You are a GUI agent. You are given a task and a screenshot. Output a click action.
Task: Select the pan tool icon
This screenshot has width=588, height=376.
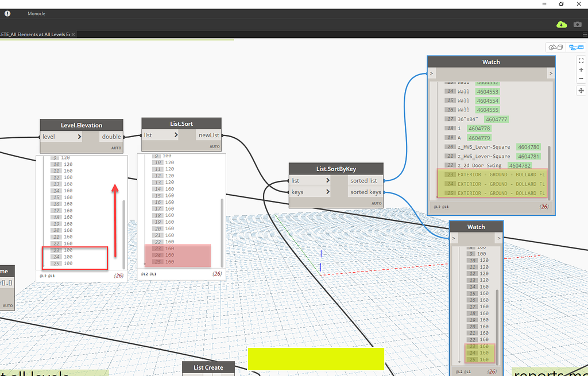point(581,91)
